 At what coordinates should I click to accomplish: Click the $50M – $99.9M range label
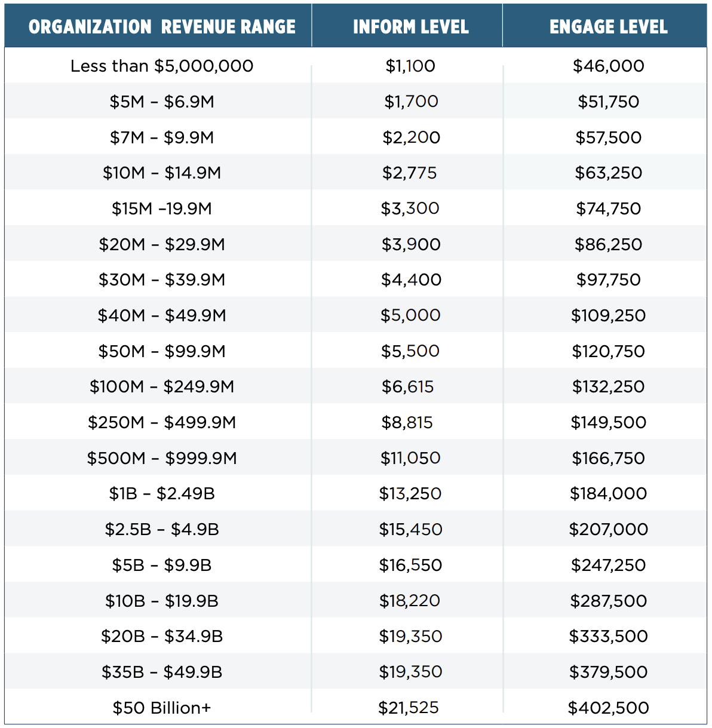point(162,351)
